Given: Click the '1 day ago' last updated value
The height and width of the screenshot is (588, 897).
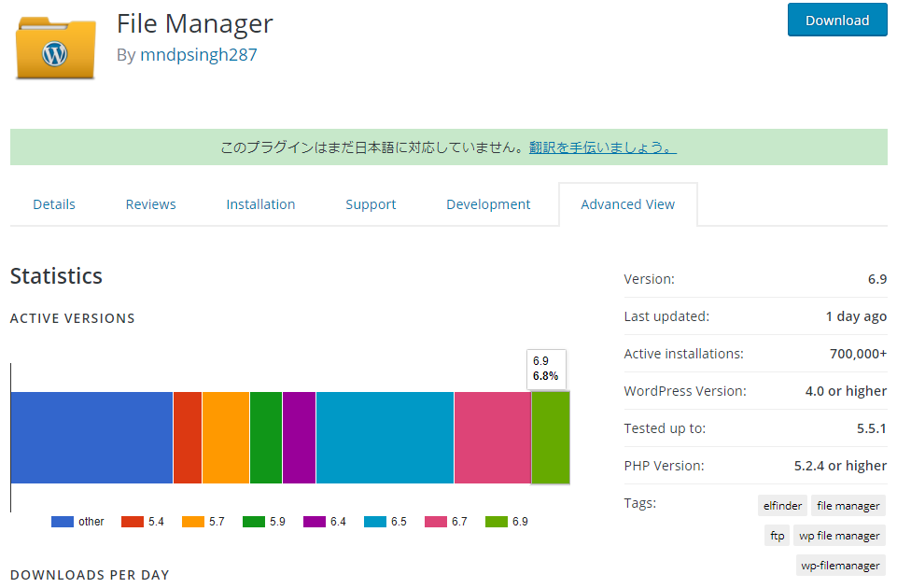Looking at the screenshot, I should point(856,316).
